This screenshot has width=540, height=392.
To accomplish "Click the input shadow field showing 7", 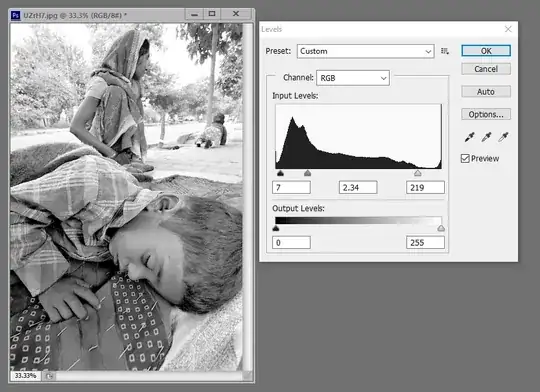I will click(291, 188).
